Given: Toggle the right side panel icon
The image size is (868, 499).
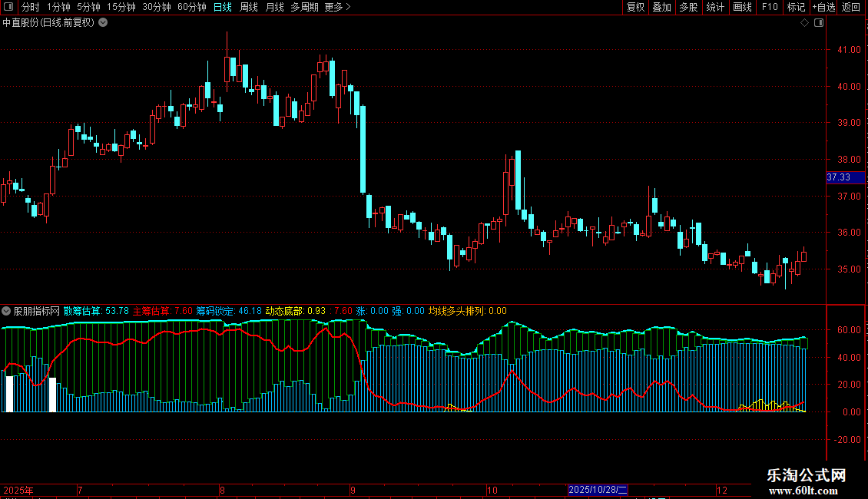Looking at the screenshot, I should (x=819, y=23).
